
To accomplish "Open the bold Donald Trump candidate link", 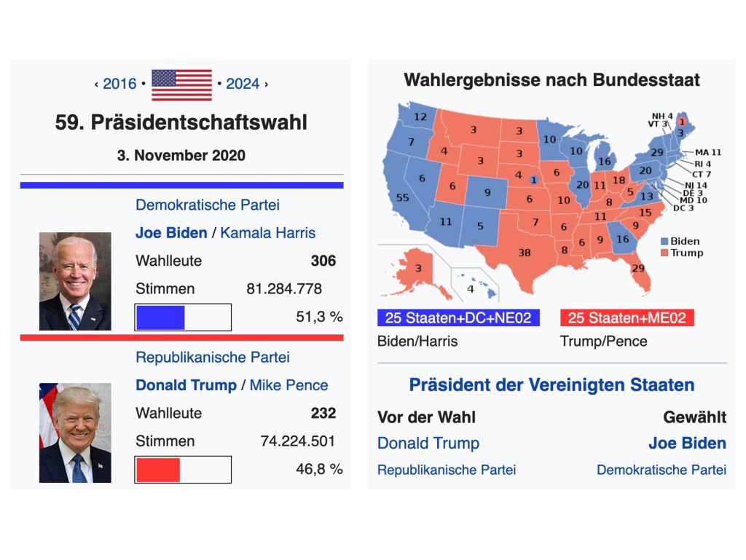I will (186, 385).
